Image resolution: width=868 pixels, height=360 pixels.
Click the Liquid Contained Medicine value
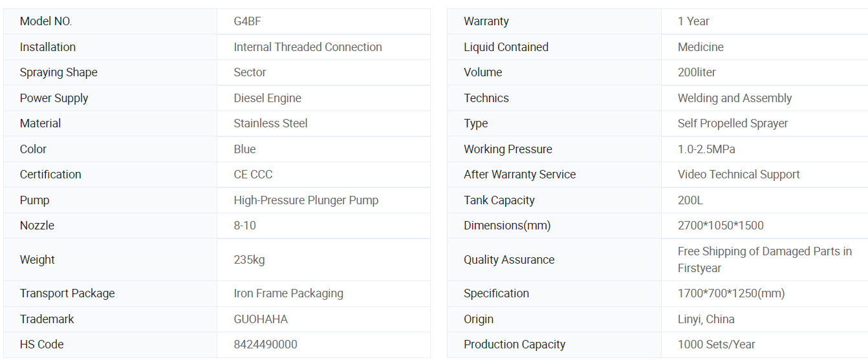[x=700, y=47]
